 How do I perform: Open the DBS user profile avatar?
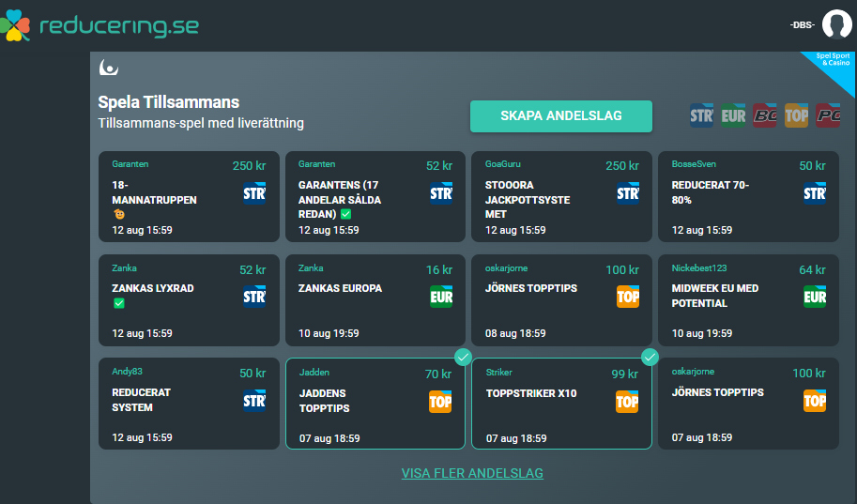coord(836,24)
